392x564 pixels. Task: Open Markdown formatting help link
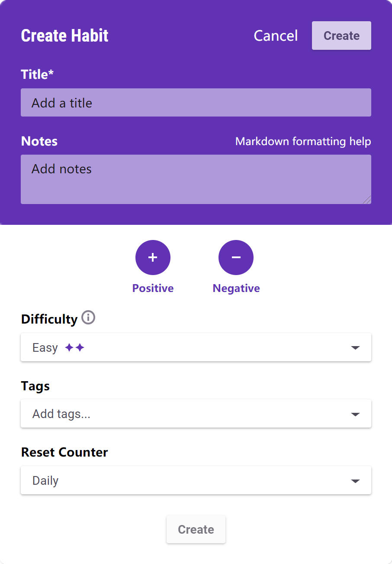tap(303, 141)
